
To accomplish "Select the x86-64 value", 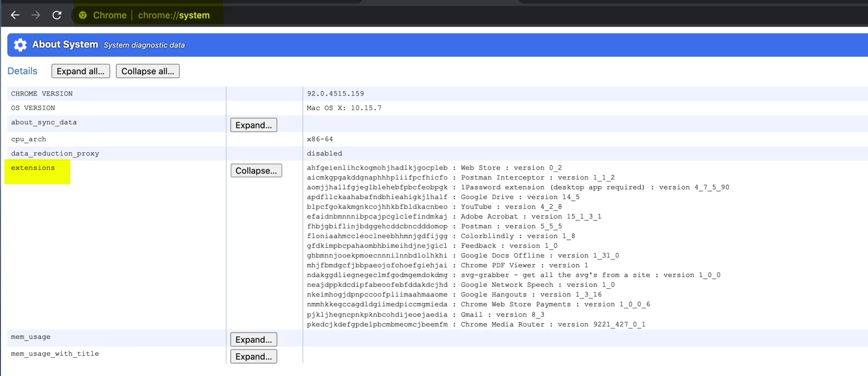I will pyautogui.click(x=320, y=139).
